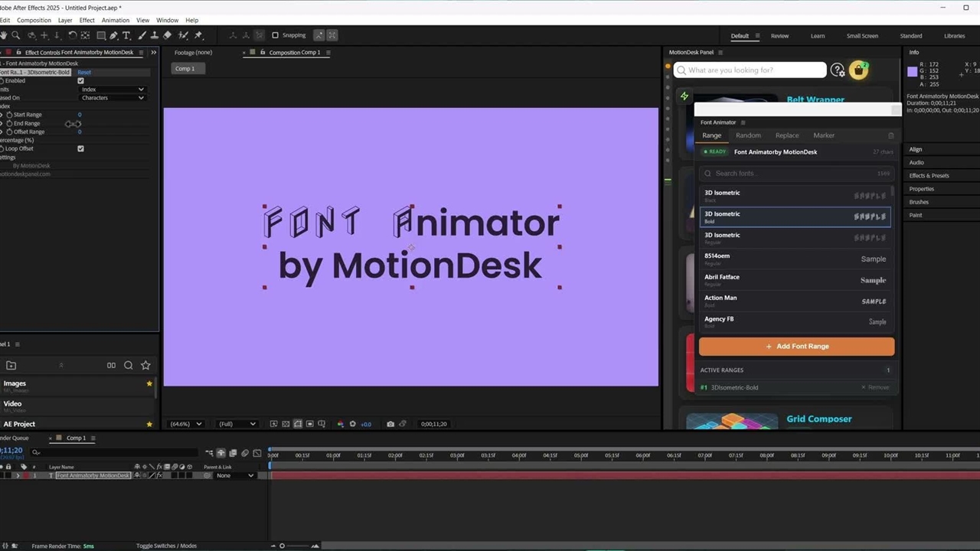This screenshot has height=551, width=980.
Task: Click the MotionDesk search box
Action: tap(750, 70)
